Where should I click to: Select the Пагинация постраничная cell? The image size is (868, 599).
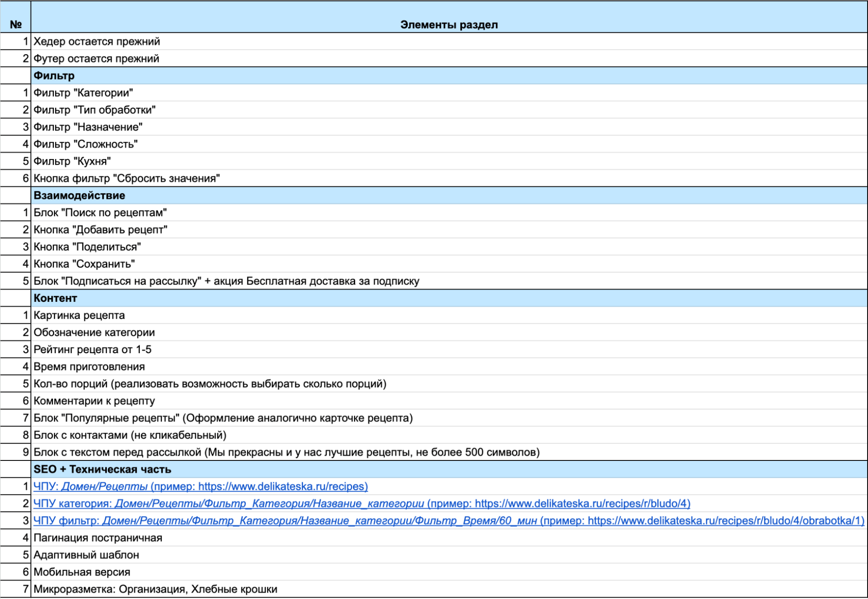pyautogui.click(x=98, y=538)
